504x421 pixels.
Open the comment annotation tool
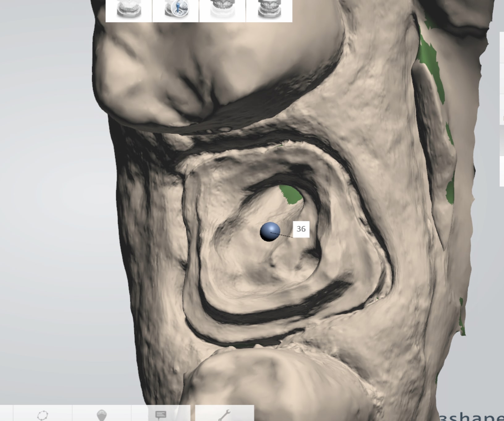[x=161, y=415]
